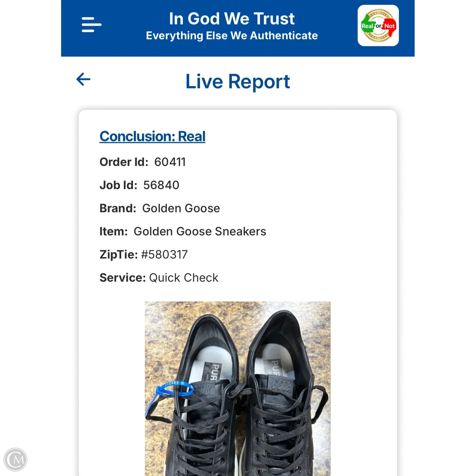This screenshot has height=476, width=476.
Task: Click the In God We Trust title
Action: pyautogui.click(x=232, y=19)
